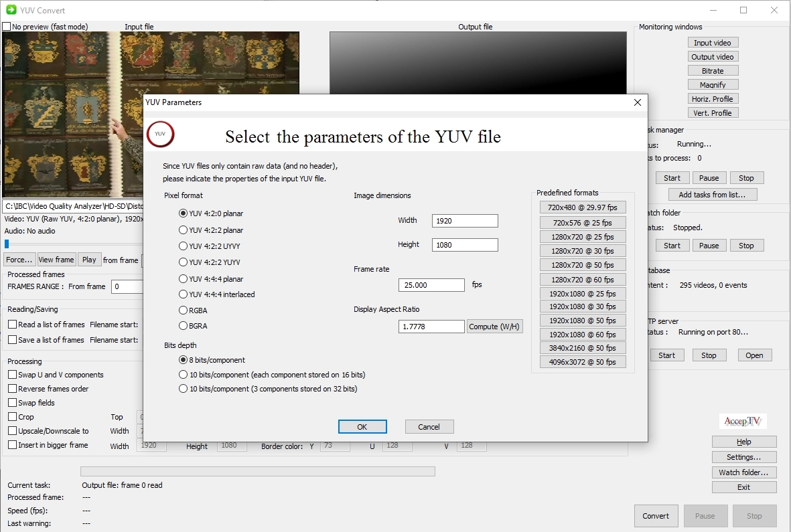The image size is (791, 532).
Task: Close the YUV Parameters dialog
Action: pyautogui.click(x=637, y=102)
